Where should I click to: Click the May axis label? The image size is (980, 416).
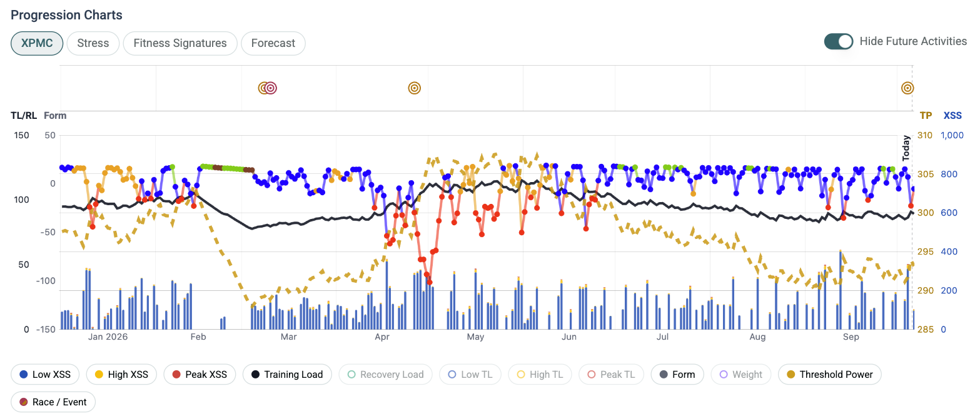click(x=475, y=338)
